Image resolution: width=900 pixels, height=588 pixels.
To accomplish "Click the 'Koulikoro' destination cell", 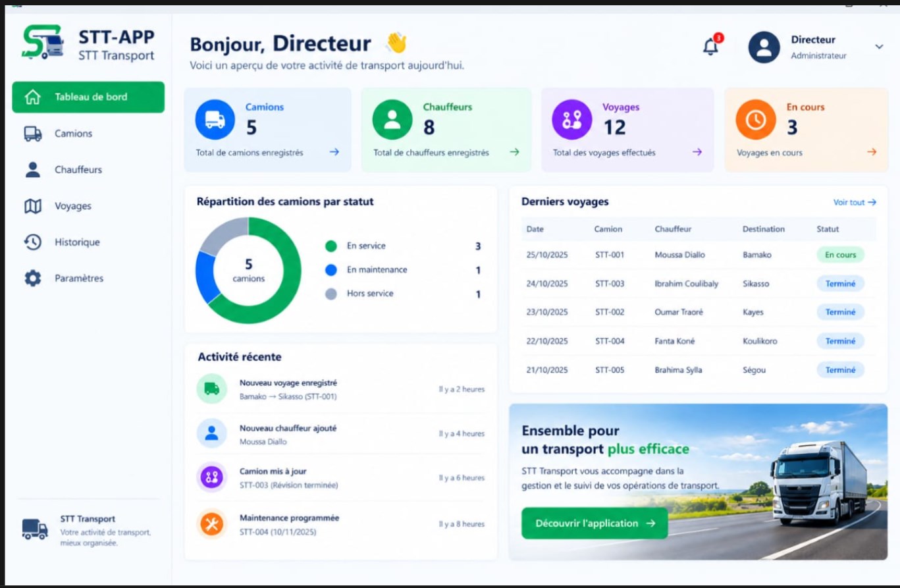I will [x=760, y=341].
